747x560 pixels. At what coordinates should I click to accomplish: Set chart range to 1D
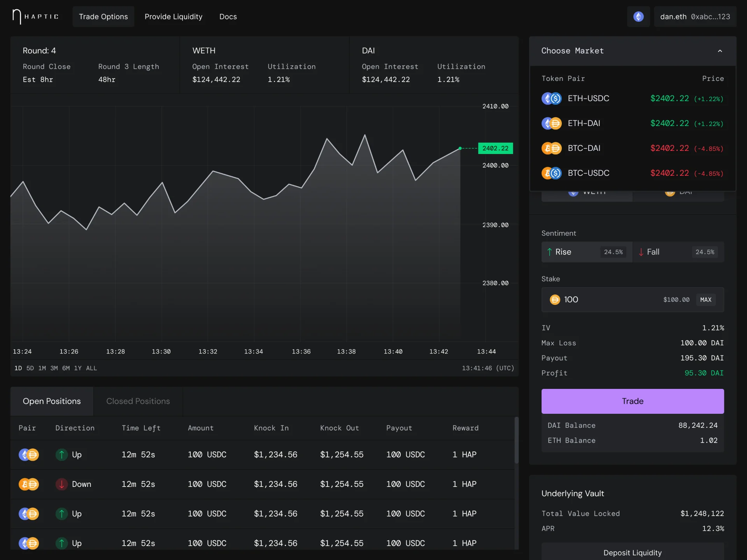18,368
